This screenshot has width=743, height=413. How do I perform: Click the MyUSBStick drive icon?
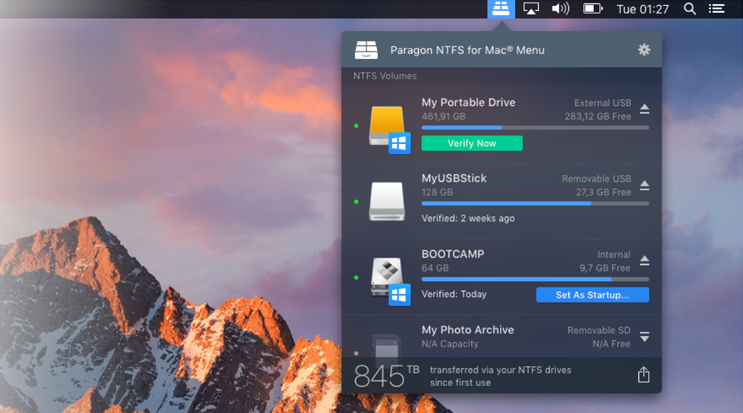tap(387, 201)
